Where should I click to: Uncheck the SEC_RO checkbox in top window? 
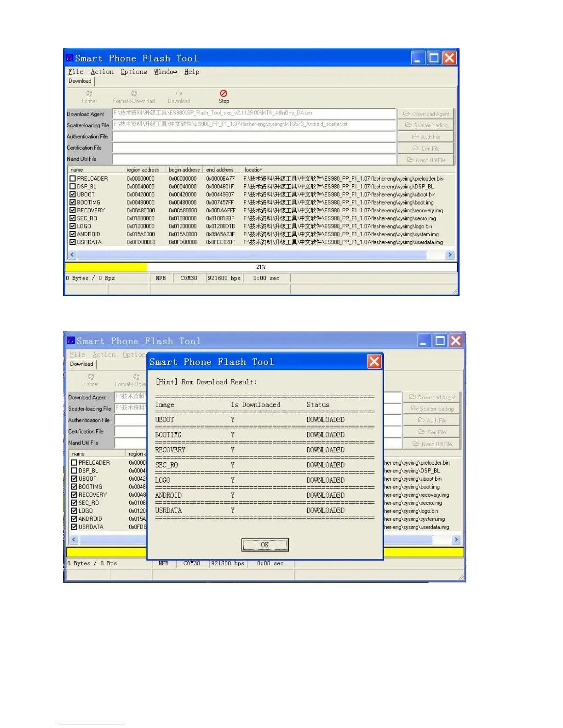click(72, 218)
